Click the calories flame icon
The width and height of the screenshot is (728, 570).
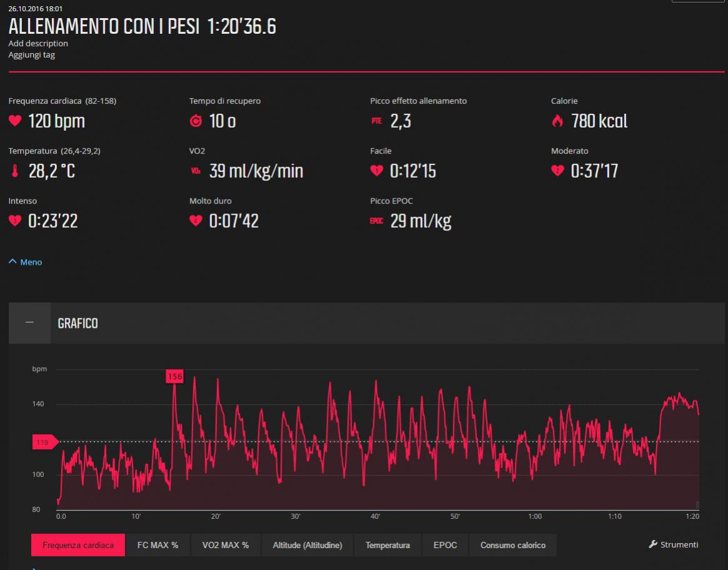(557, 121)
